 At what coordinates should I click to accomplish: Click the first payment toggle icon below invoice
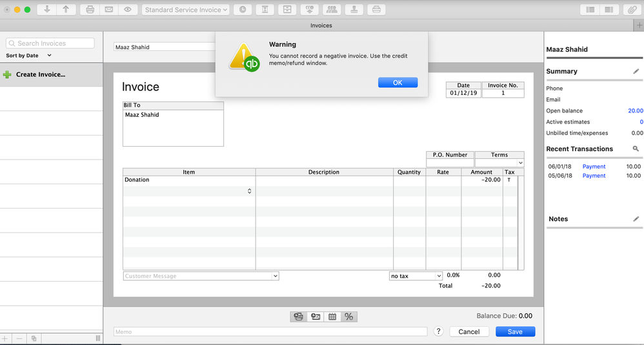pos(299,317)
